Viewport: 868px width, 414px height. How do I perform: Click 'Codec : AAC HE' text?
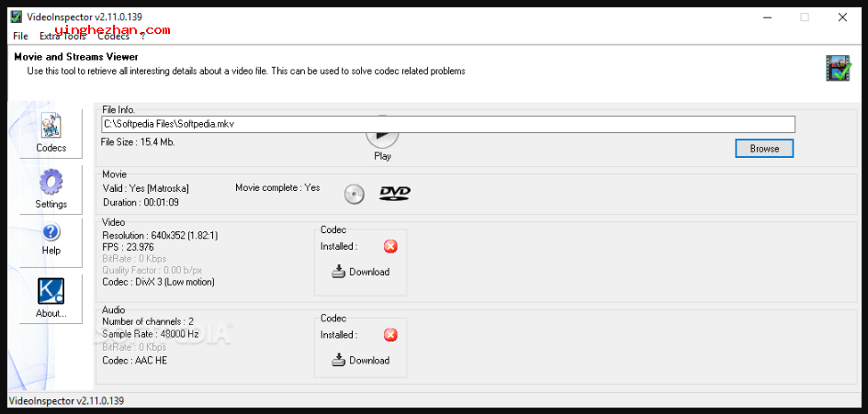(134, 361)
